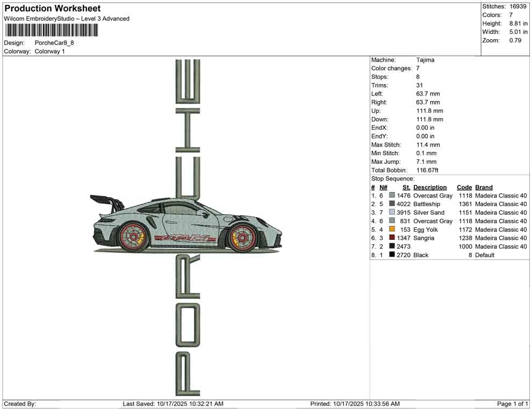Screen dimensions: 532x409
Task: Select the Black color swatch in row 8
Action: (392, 255)
